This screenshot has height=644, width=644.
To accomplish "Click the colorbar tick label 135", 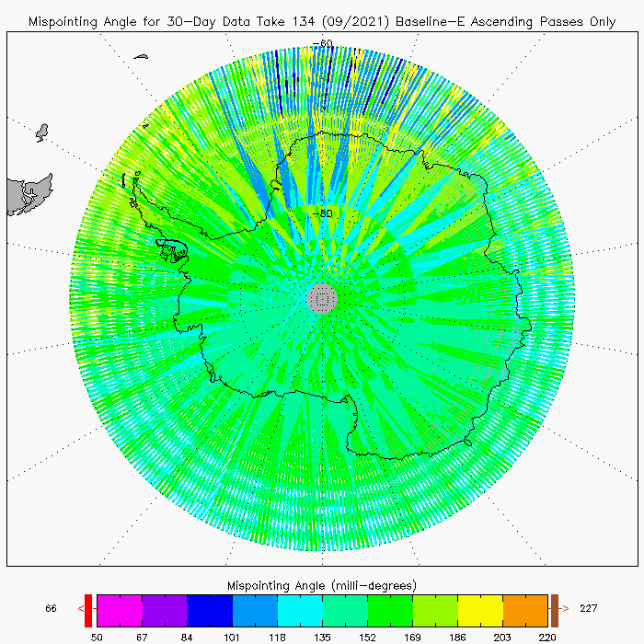I will tap(322, 638).
